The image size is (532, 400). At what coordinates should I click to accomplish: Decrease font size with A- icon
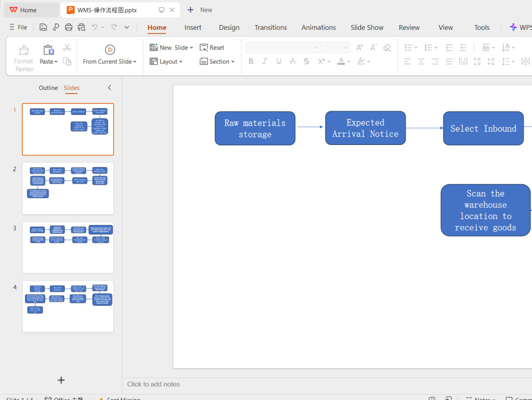[373, 47]
